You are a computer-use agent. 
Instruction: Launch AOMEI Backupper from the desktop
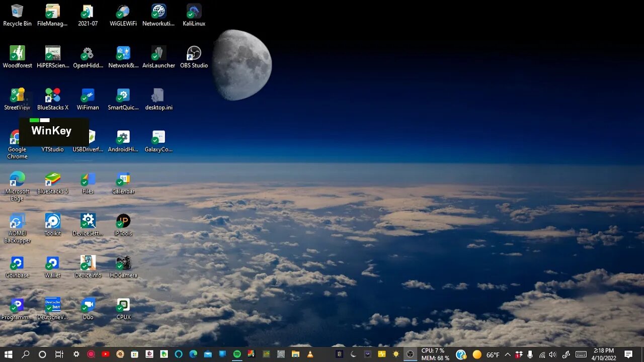click(x=17, y=228)
